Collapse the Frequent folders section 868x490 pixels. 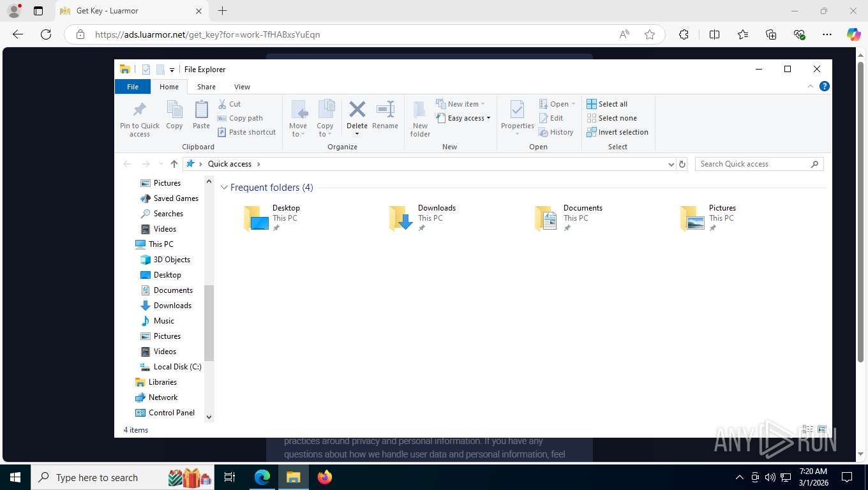click(224, 188)
